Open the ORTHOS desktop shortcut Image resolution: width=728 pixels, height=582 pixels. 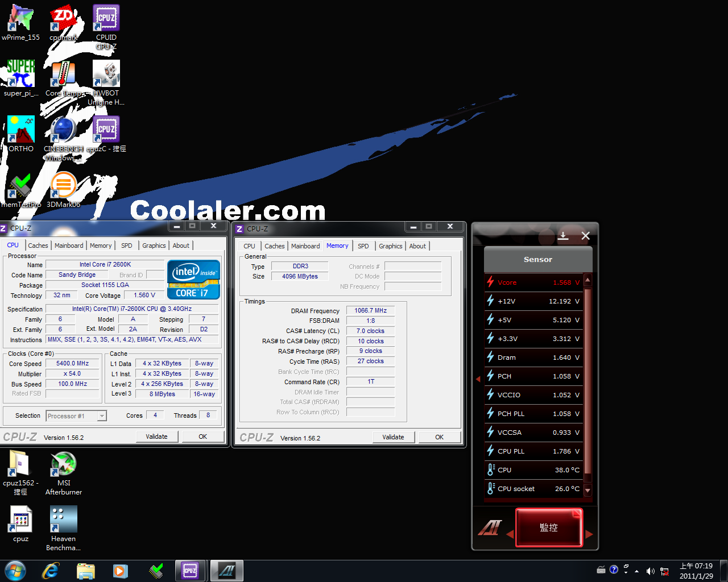pos(21,134)
